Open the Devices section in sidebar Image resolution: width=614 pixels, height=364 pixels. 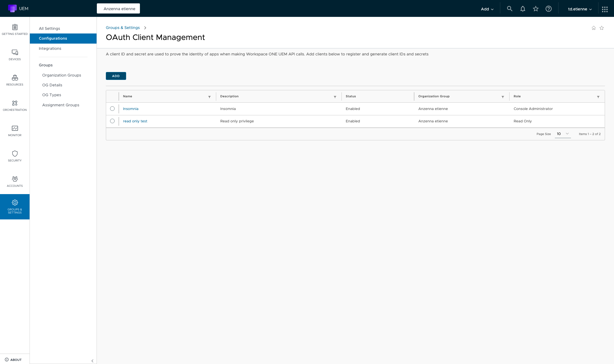click(15, 55)
